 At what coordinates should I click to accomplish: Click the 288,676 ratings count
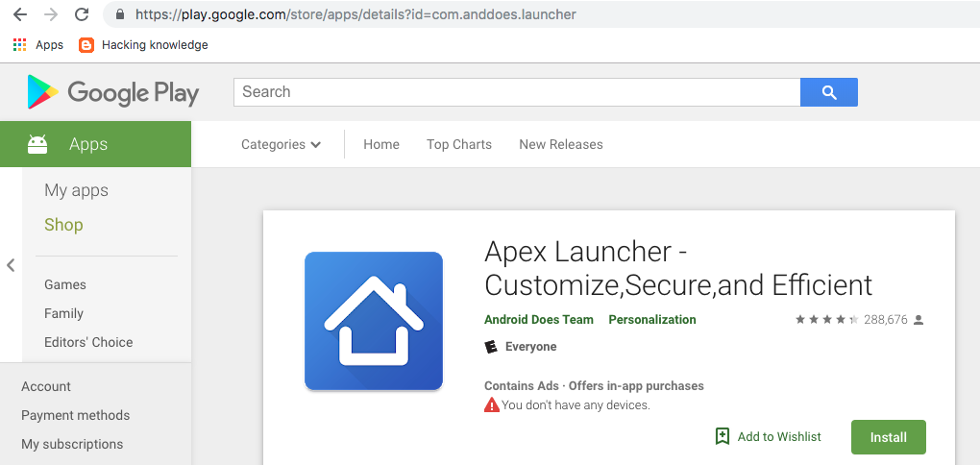[x=886, y=320]
